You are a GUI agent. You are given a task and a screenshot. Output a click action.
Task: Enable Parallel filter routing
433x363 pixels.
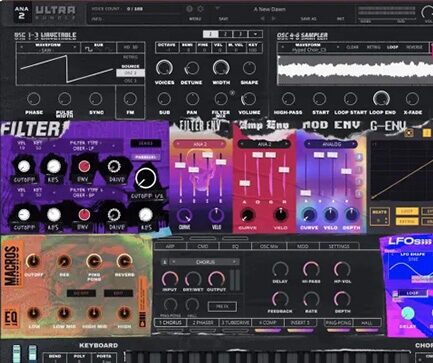(x=145, y=157)
